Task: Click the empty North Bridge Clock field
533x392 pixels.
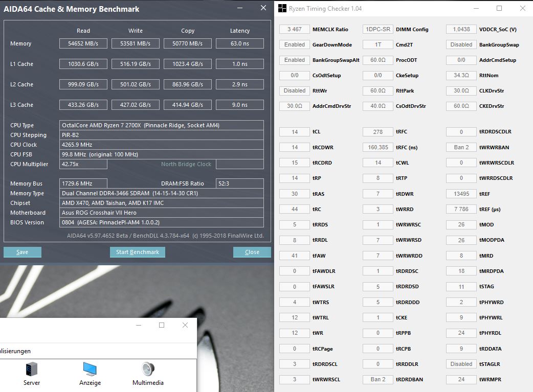Action: click(x=240, y=164)
